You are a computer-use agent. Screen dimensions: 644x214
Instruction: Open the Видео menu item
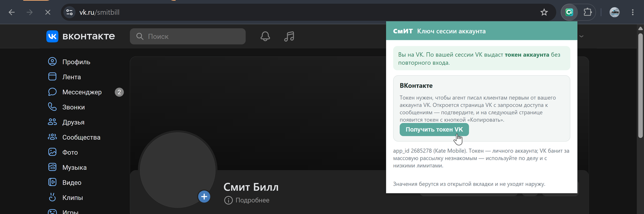click(72, 183)
